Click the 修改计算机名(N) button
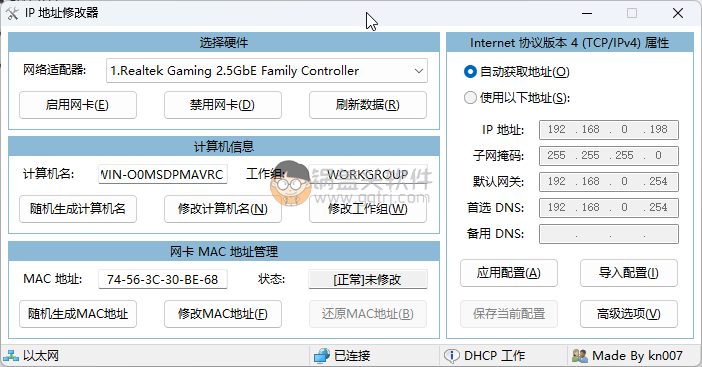The image size is (702, 367). click(x=223, y=209)
